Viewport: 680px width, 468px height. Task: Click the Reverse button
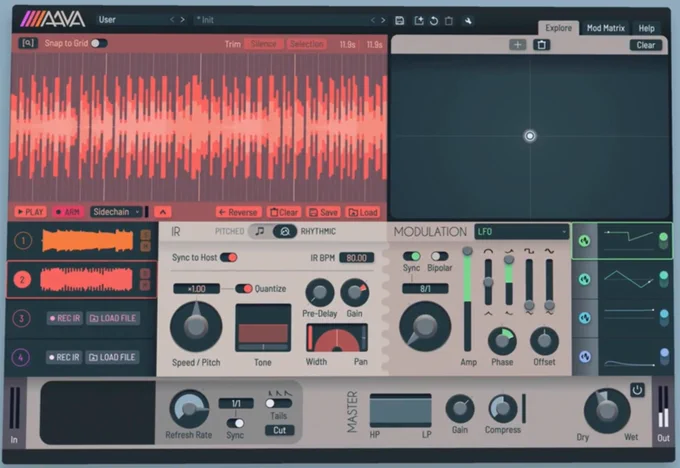click(238, 212)
